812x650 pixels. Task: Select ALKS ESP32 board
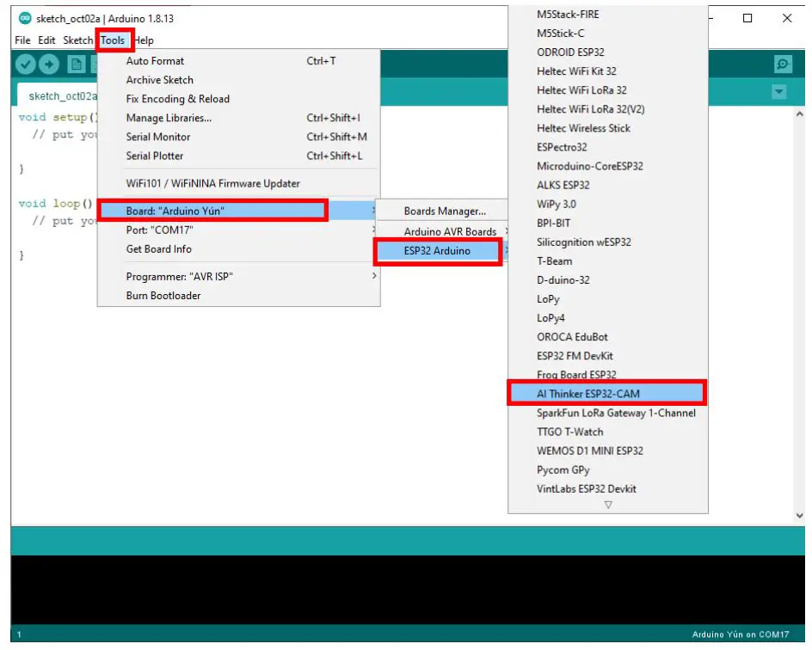[608, 185]
